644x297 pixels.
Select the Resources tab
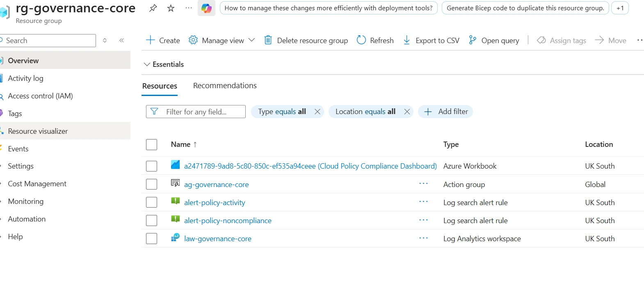tap(160, 86)
